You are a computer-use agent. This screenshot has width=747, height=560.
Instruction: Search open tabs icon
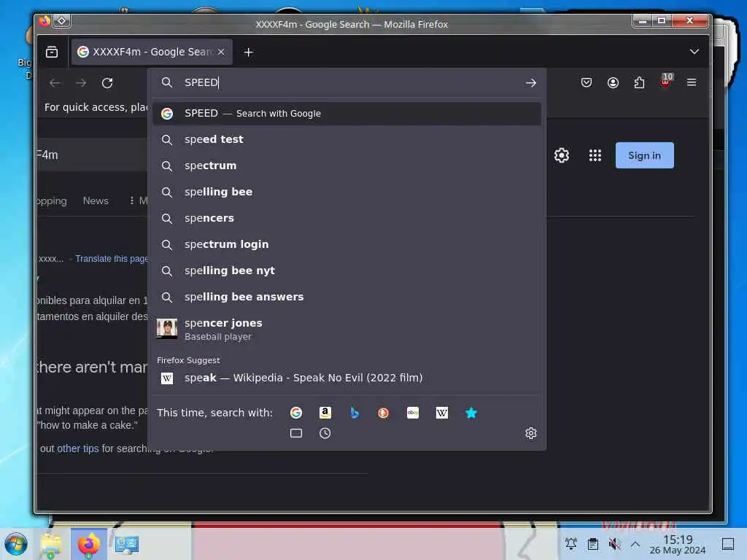[x=296, y=433]
